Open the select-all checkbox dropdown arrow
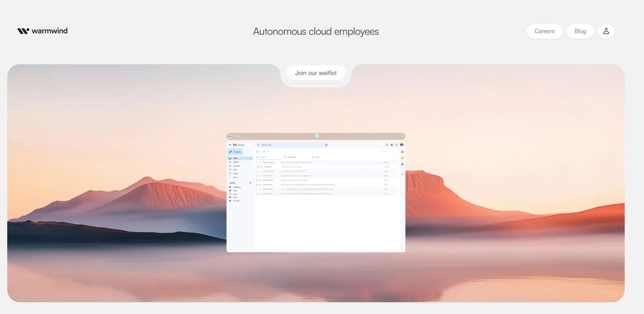This screenshot has width=644, height=314. [x=260, y=152]
